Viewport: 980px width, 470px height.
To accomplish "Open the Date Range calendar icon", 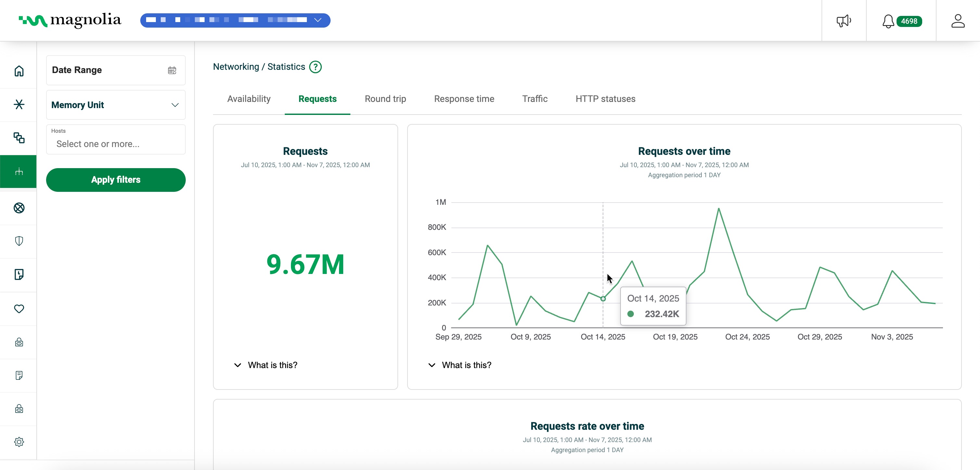I will (x=172, y=70).
